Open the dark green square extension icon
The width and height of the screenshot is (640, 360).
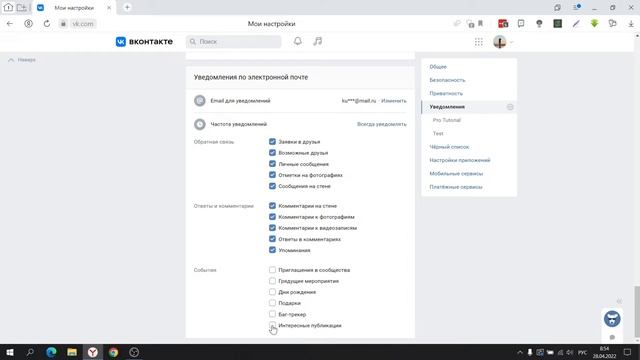point(558,24)
